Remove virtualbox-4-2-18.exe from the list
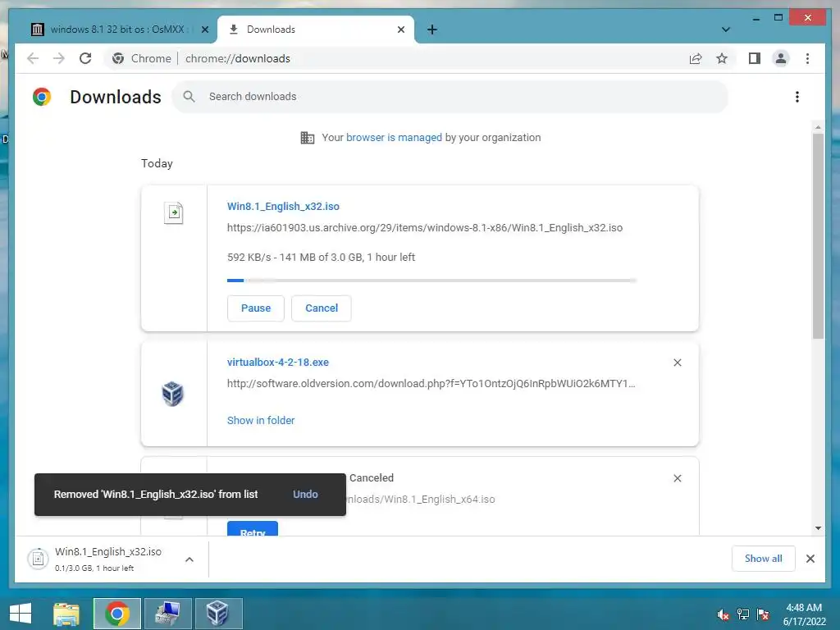 click(677, 363)
